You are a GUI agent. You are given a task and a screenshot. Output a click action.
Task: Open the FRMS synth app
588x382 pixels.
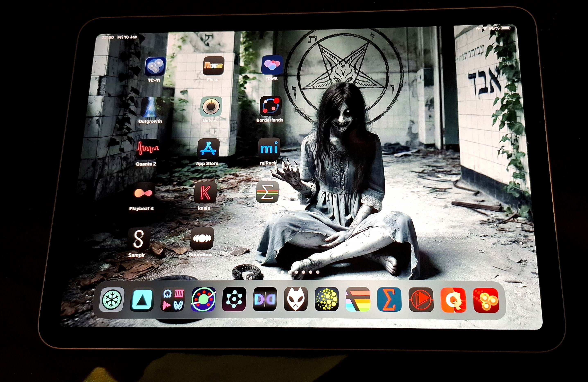(272, 65)
